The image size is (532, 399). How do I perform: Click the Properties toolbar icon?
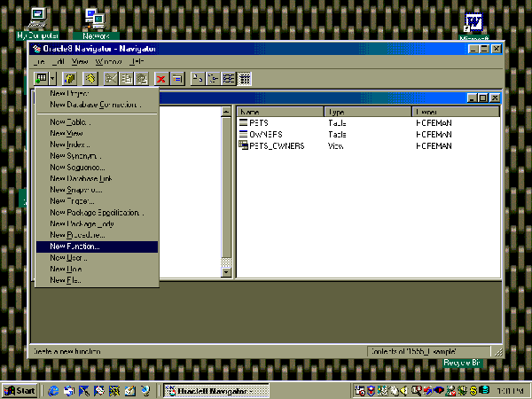(177, 79)
